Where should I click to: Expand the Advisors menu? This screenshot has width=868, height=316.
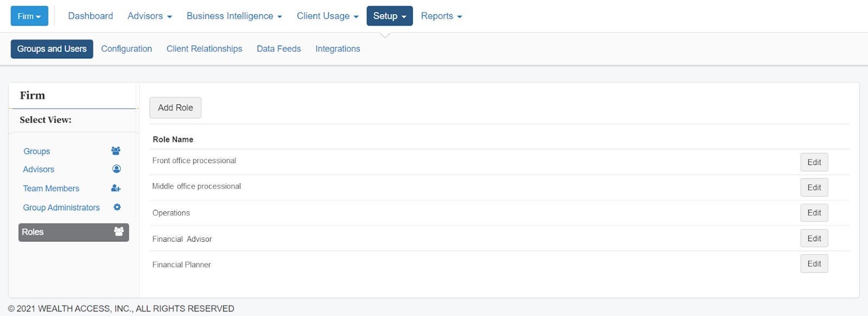pos(150,16)
